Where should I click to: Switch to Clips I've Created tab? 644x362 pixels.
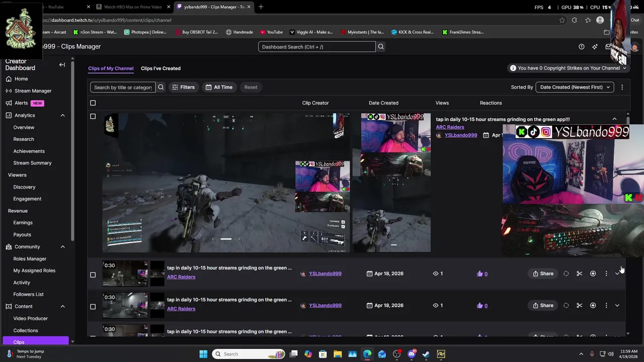click(160, 68)
